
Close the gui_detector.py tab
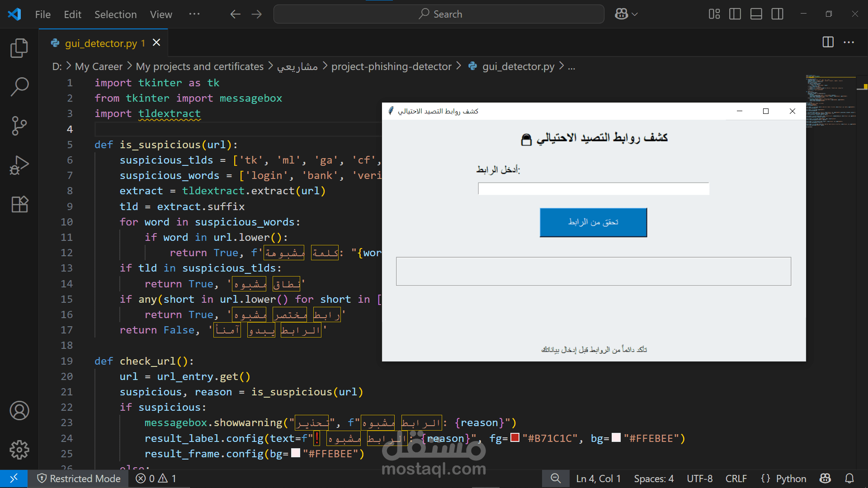pos(156,42)
